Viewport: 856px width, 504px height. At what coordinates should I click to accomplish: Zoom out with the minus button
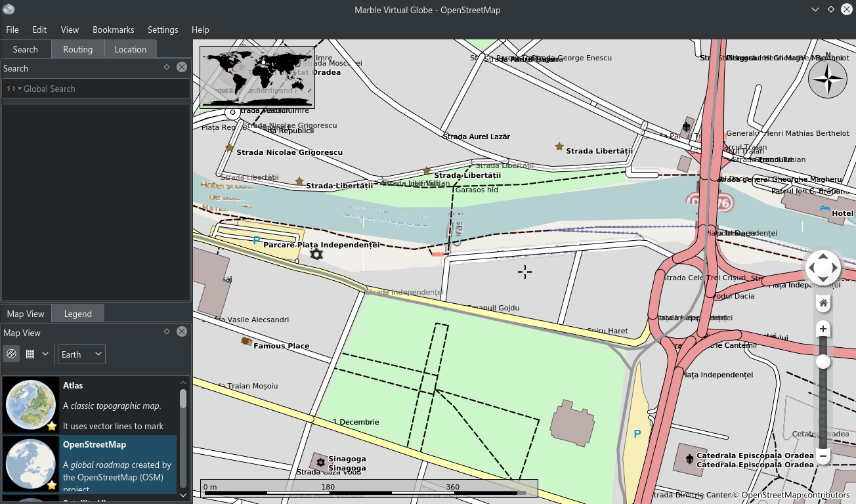pyautogui.click(x=823, y=455)
